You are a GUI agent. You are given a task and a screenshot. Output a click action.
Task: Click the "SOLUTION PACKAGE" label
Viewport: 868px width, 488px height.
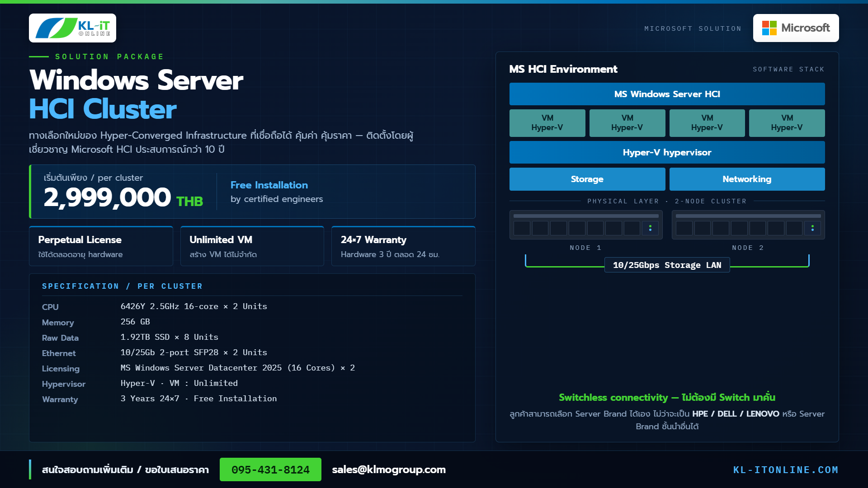[x=109, y=56]
